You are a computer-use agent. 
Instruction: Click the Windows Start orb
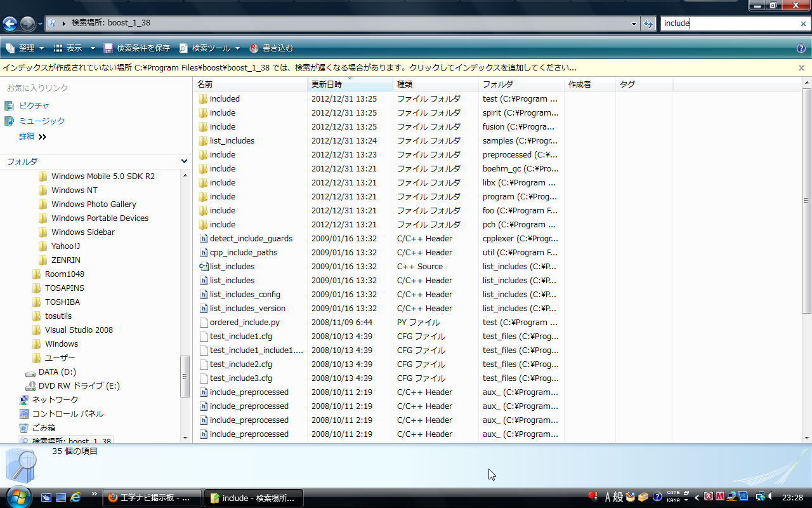18,496
